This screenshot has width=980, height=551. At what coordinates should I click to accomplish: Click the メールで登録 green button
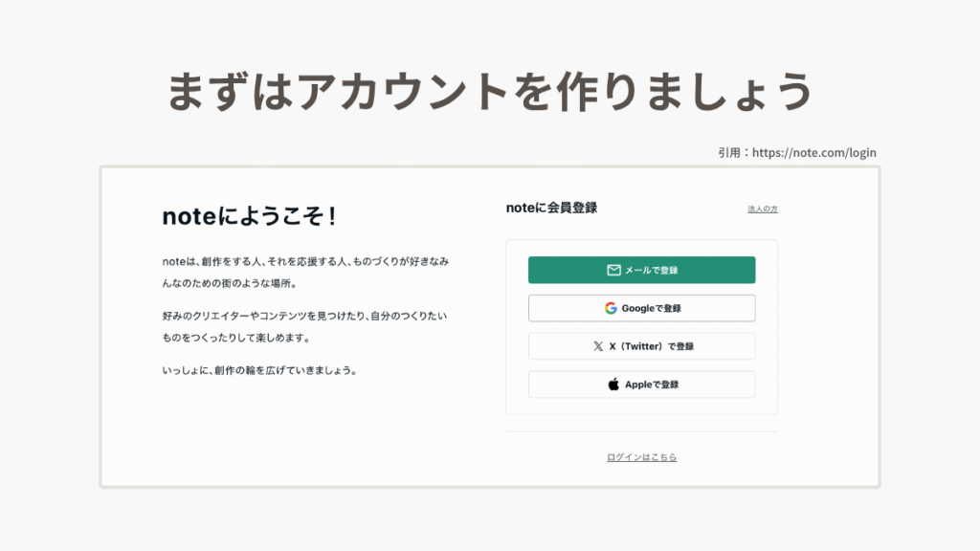[x=641, y=270]
